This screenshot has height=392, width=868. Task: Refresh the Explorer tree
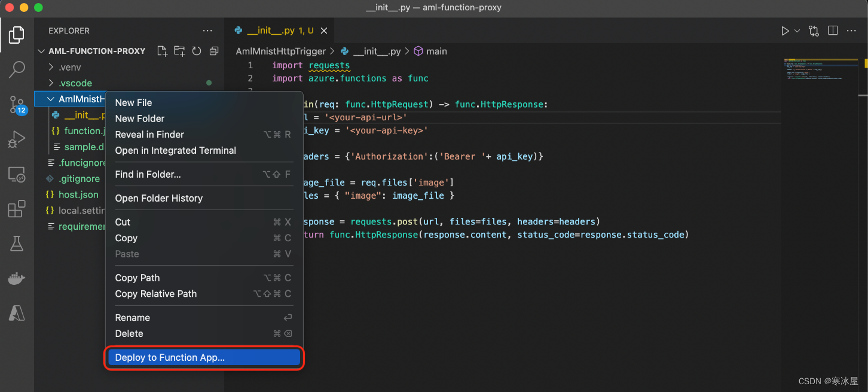click(197, 51)
